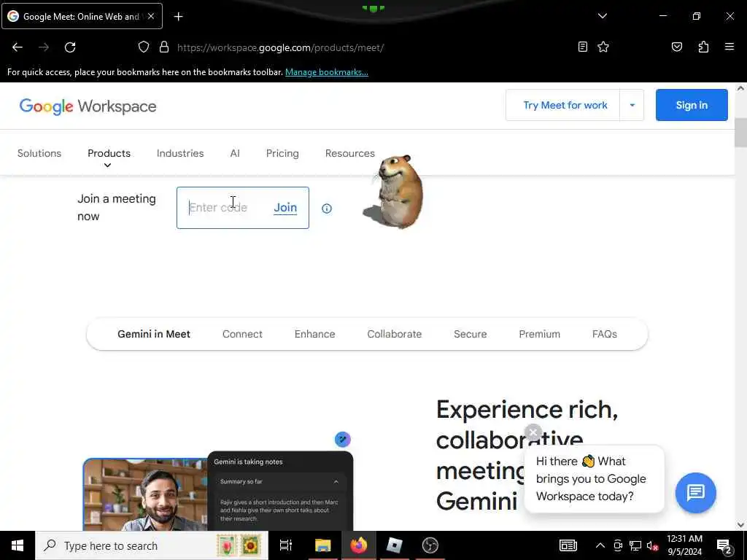Open File Explorer from the taskbar
Image resolution: width=747 pixels, height=560 pixels.
coord(323,545)
